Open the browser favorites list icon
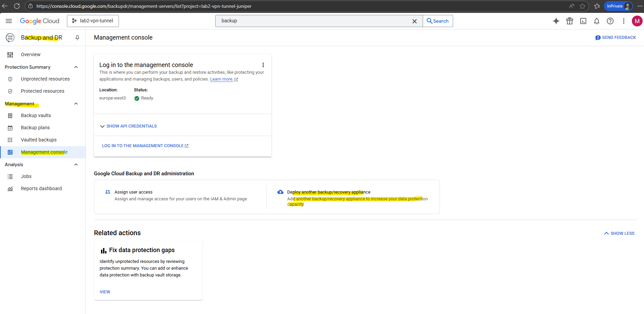 [x=597, y=6]
